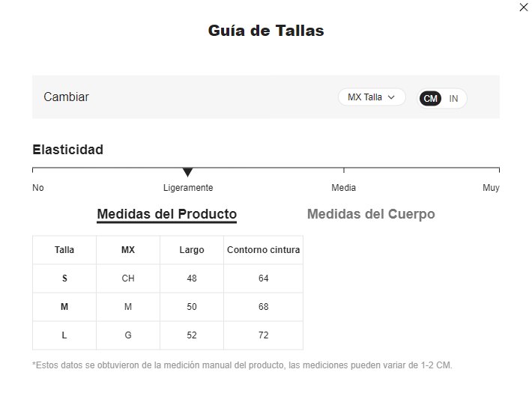Viewport: 532px width, 396px height.
Task: Click the CH size cell
Action: point(128,278)
